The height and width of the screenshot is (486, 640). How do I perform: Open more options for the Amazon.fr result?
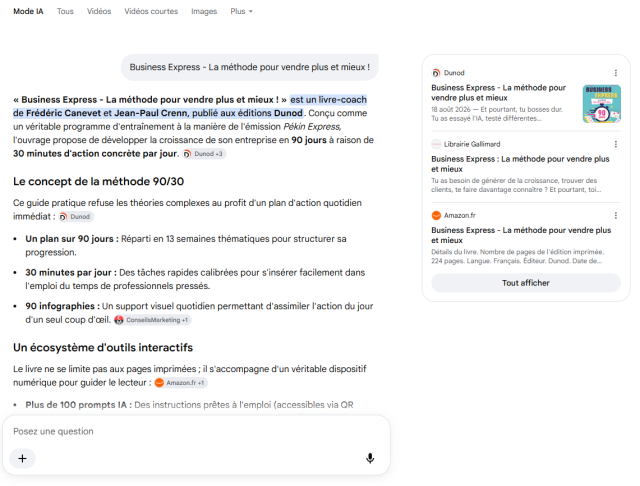pos(616,215)
